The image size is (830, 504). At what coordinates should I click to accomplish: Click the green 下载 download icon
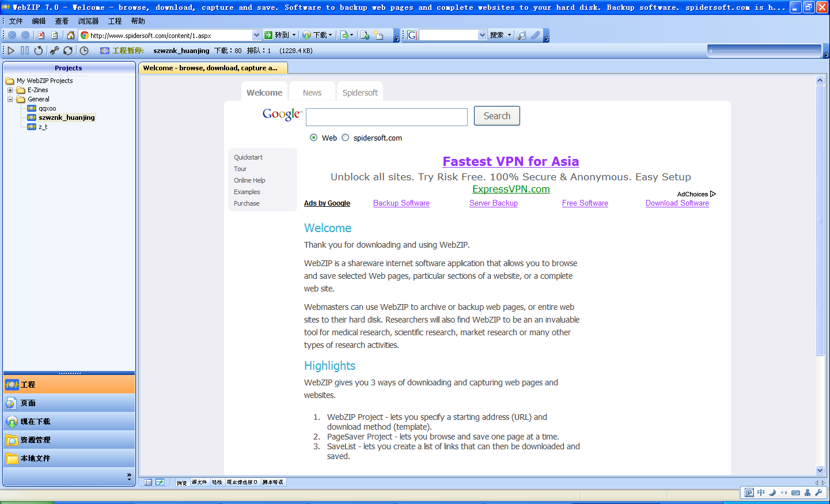click(307, 35)
